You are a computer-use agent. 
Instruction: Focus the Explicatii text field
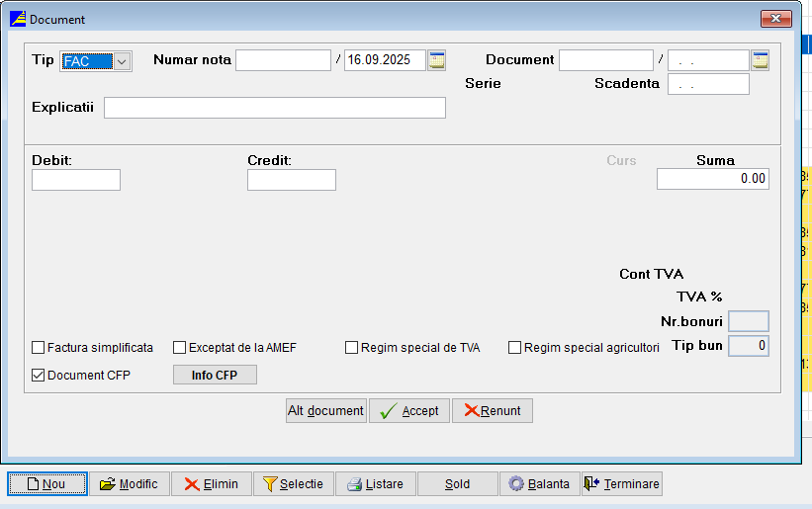(274, 108)
